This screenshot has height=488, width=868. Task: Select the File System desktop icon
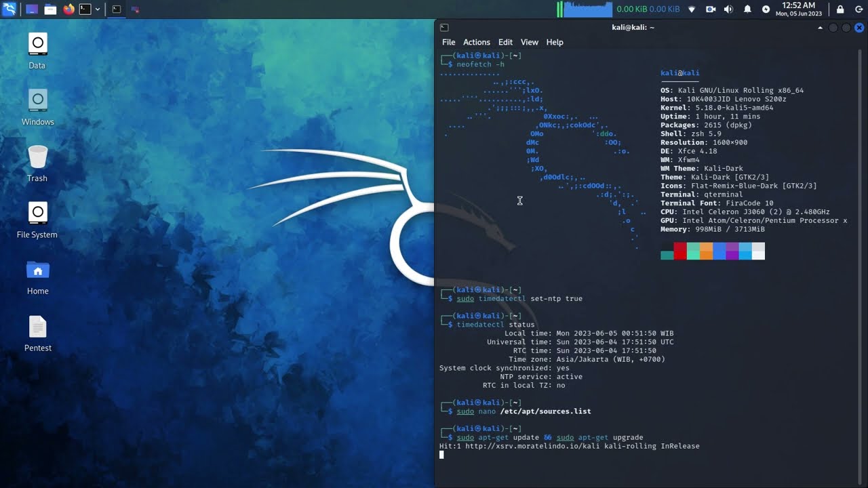click(x=37, y=220)
